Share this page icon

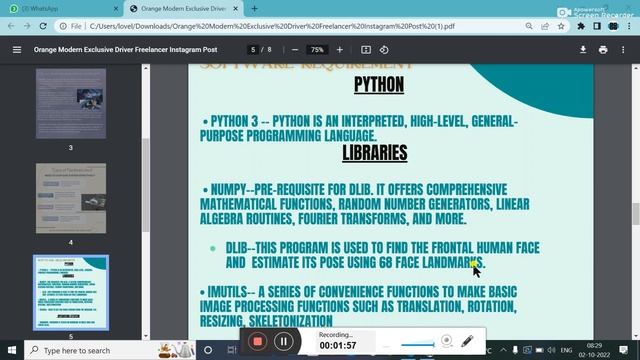(545, 26)
